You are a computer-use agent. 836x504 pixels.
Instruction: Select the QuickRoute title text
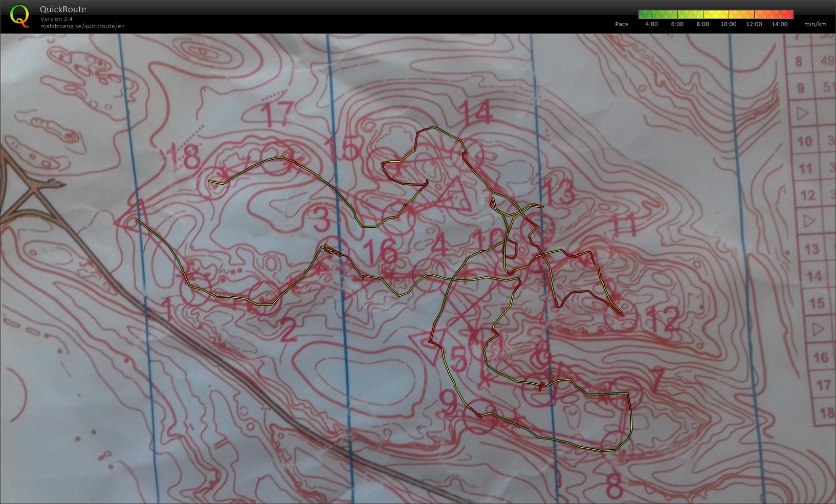(x=63, y=9)
